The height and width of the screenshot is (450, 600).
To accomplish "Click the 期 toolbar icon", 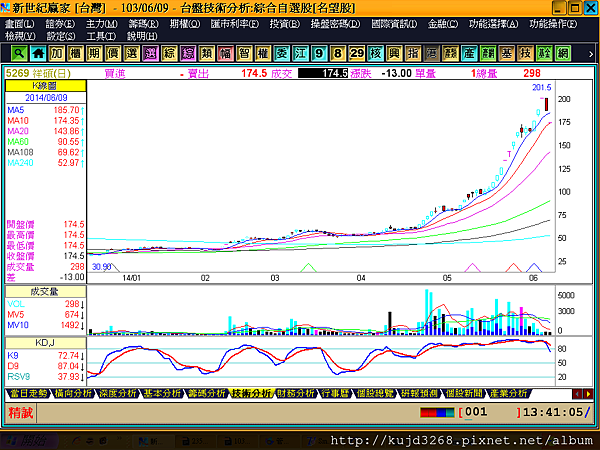I will (94, 53).
